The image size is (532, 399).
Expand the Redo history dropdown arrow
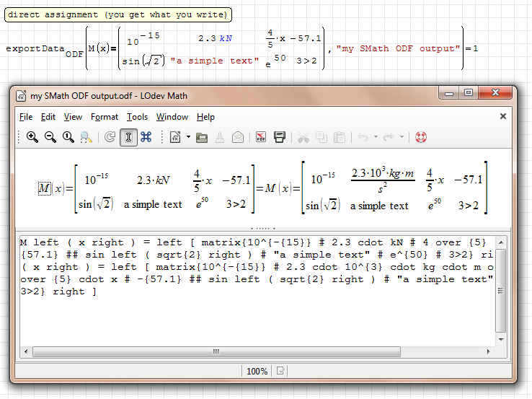402,137
